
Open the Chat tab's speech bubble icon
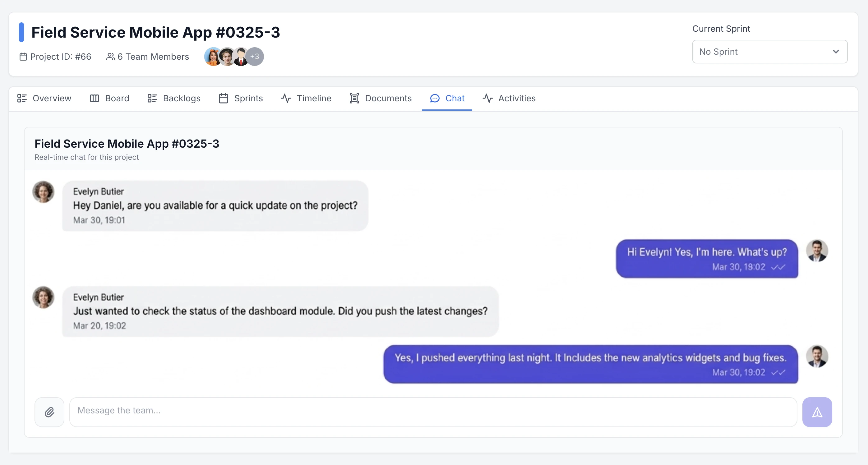tap(435, 99)
